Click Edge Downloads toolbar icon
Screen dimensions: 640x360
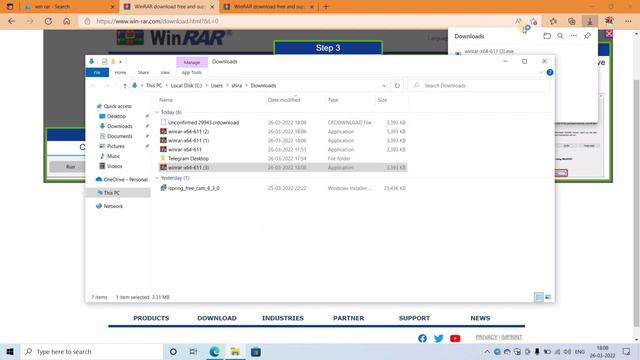590,21
